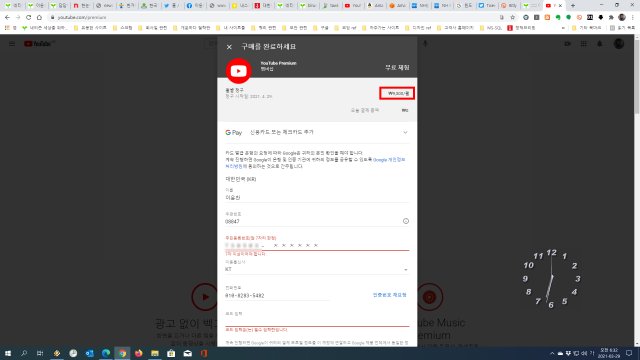Screen dimensions: 640x360
Task: Open the YouTube apps grid icon
Action: pos(584,44)
